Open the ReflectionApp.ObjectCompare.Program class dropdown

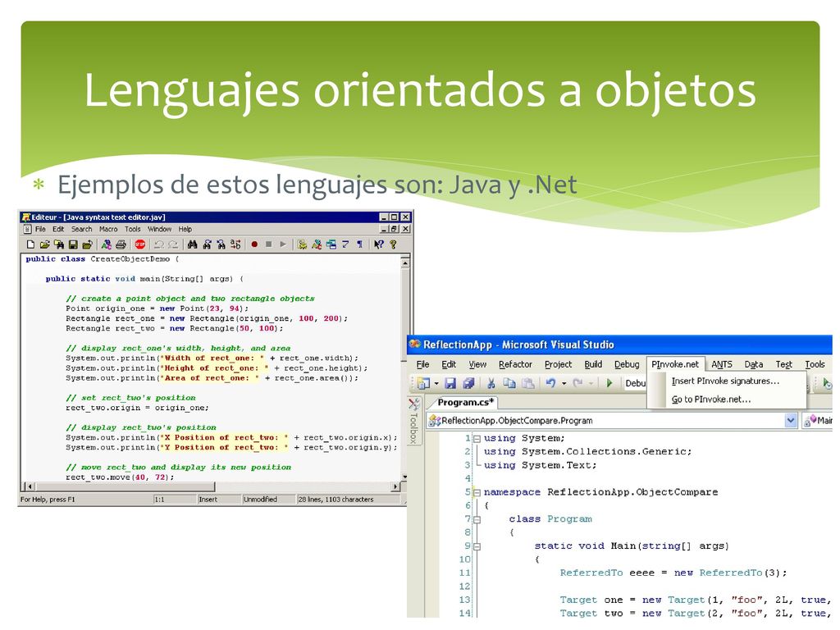pyautogui.click(x=612, y=421)
